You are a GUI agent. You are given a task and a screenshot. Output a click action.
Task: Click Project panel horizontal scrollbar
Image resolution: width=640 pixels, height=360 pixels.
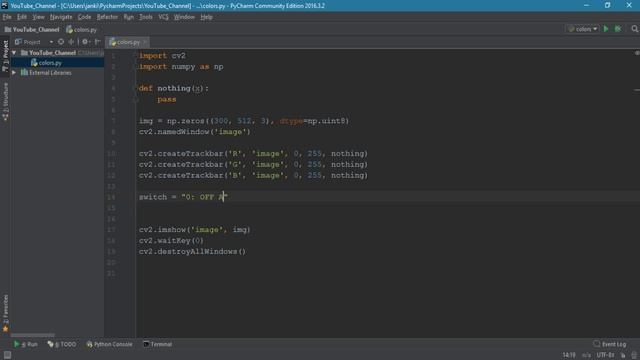pos(32,335)
